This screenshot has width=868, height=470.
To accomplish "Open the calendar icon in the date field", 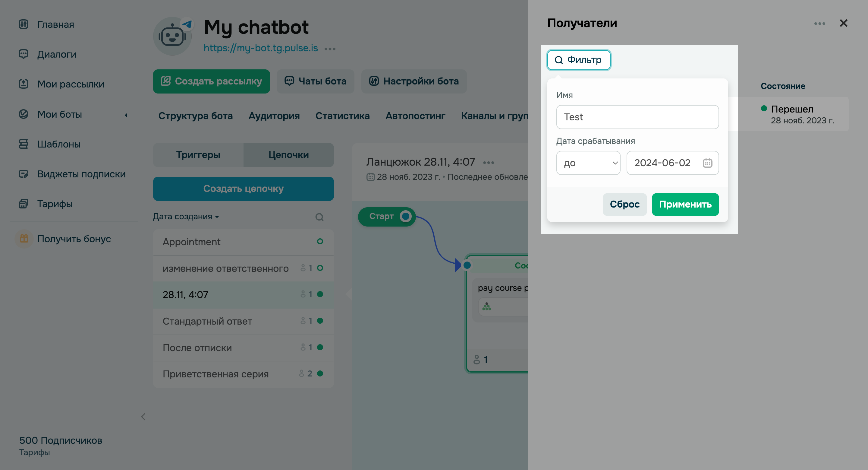I will point(708,163).
